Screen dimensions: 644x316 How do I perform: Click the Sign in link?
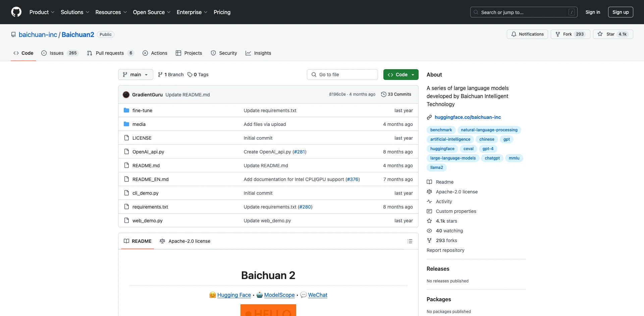[593, 12]
